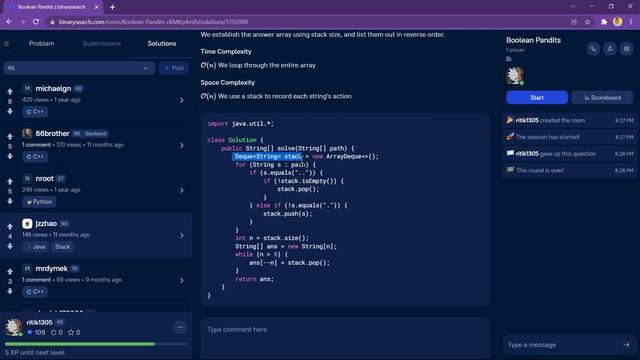640x360 pixels.
Task: Open the tab search dropdown arrow
Action: [573, 7]
